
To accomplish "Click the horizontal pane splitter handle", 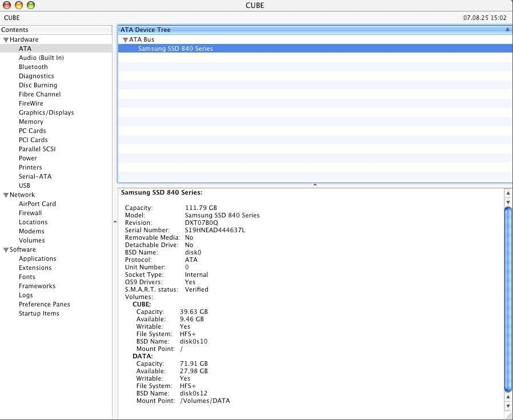I will 315,185.
